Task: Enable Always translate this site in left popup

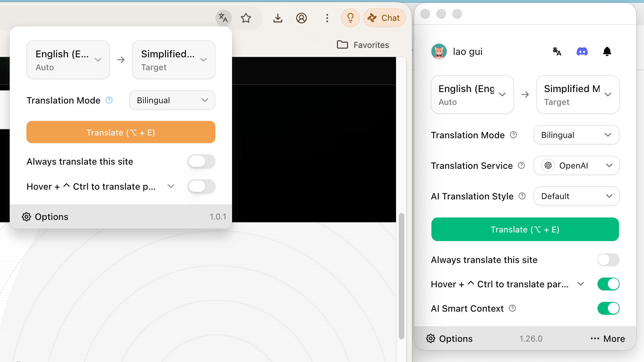Action: [201, 162]
